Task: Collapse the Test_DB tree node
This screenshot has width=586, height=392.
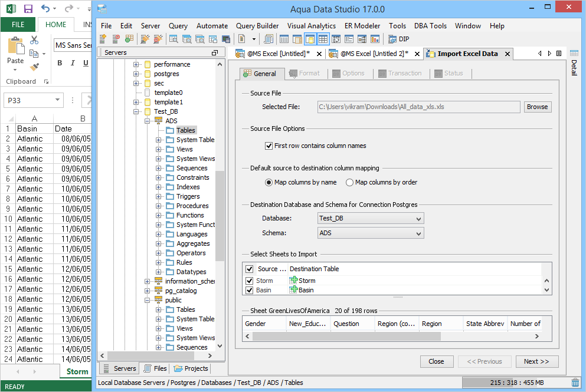Action: (x=137, y=111)
